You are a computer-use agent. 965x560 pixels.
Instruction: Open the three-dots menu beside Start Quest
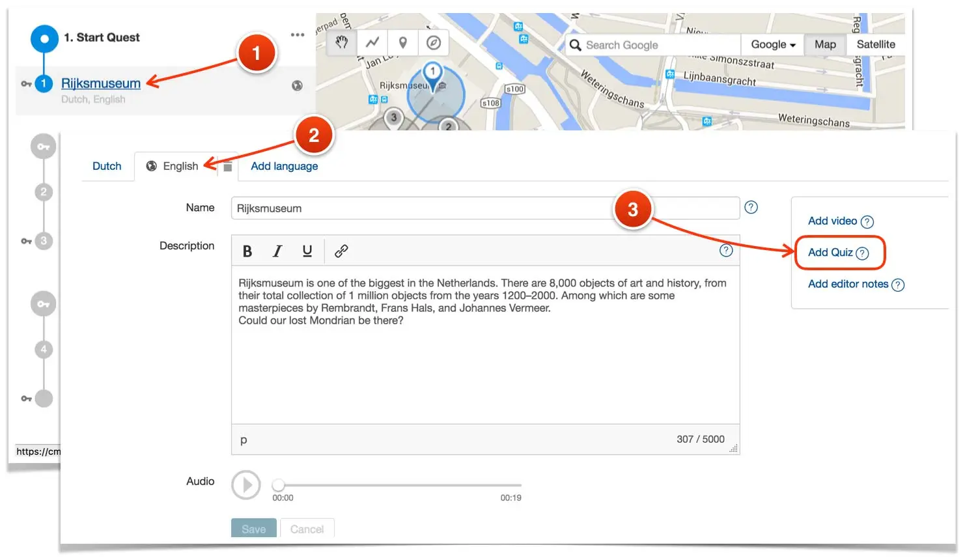[x=298, y=35]
